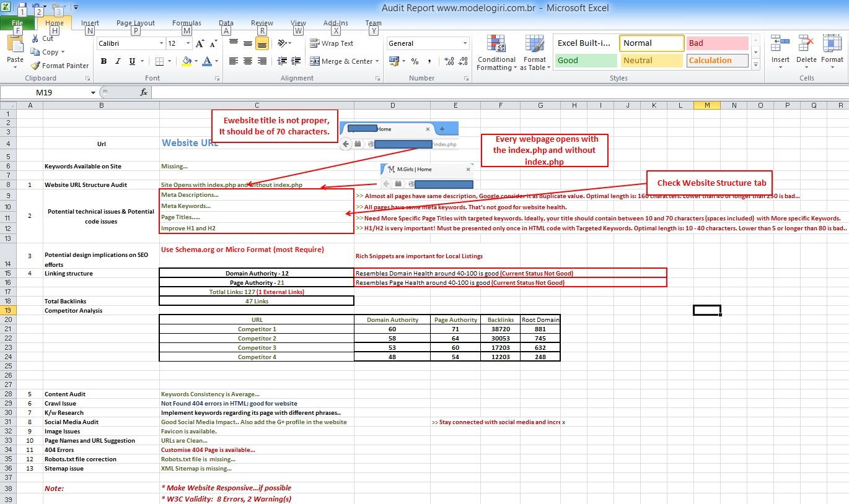This screenshot has width=849, height=504.
Task: Click the Wrap Text icon
Action: [x=332, y=43]
